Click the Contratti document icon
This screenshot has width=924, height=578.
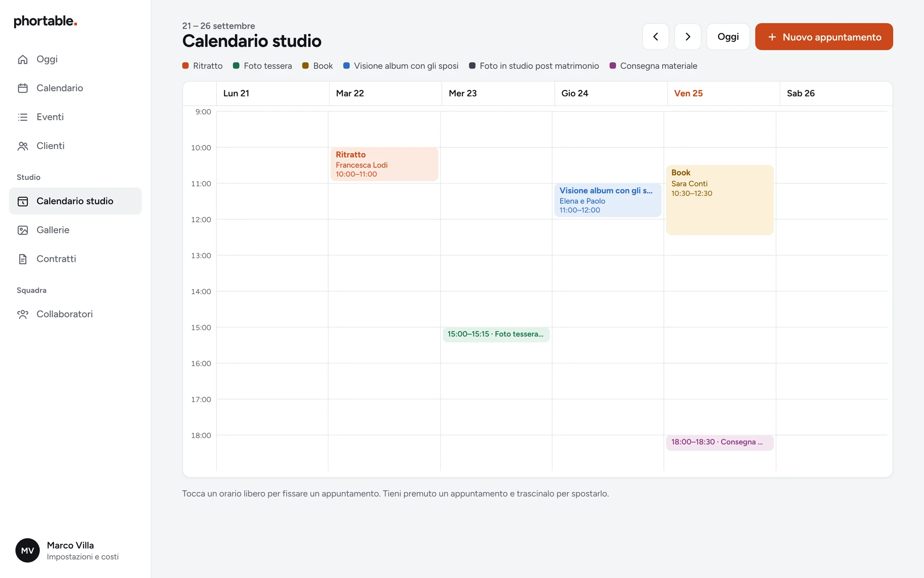(x=23, y=259)
